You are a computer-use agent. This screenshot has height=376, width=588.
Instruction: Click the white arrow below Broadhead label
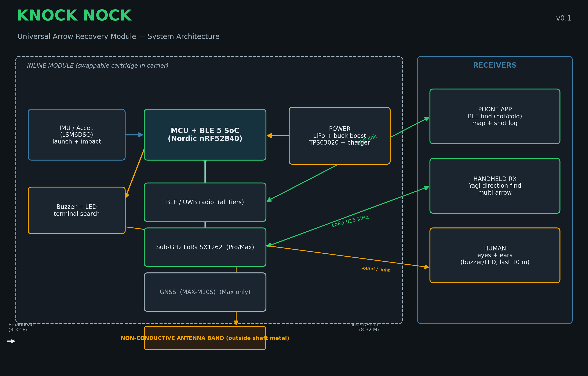coord(11,341)
